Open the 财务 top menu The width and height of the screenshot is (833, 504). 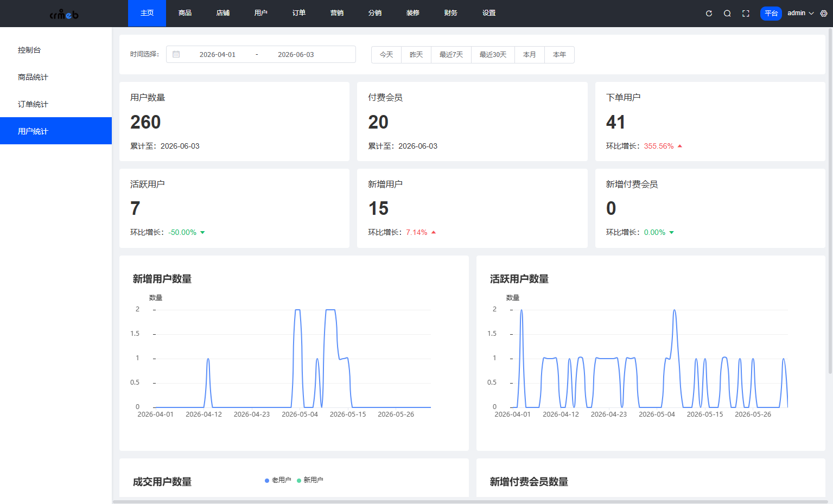(451, 13)
